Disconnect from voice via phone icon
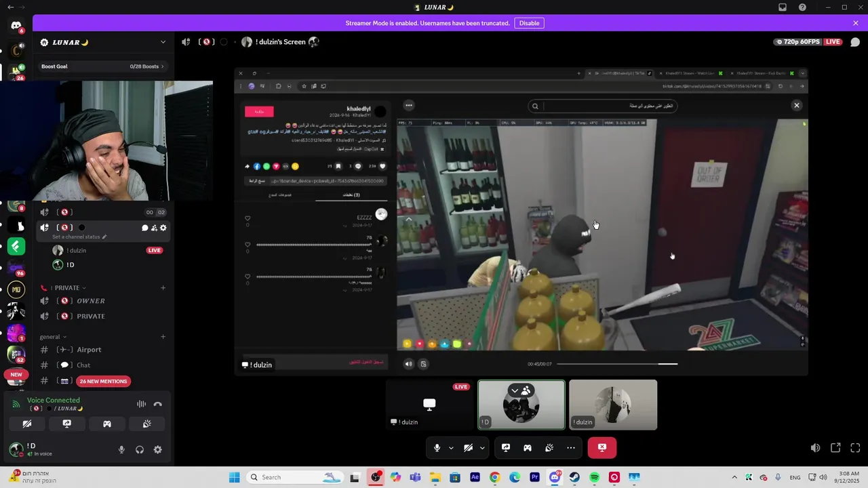 click(x=158, y=404)
